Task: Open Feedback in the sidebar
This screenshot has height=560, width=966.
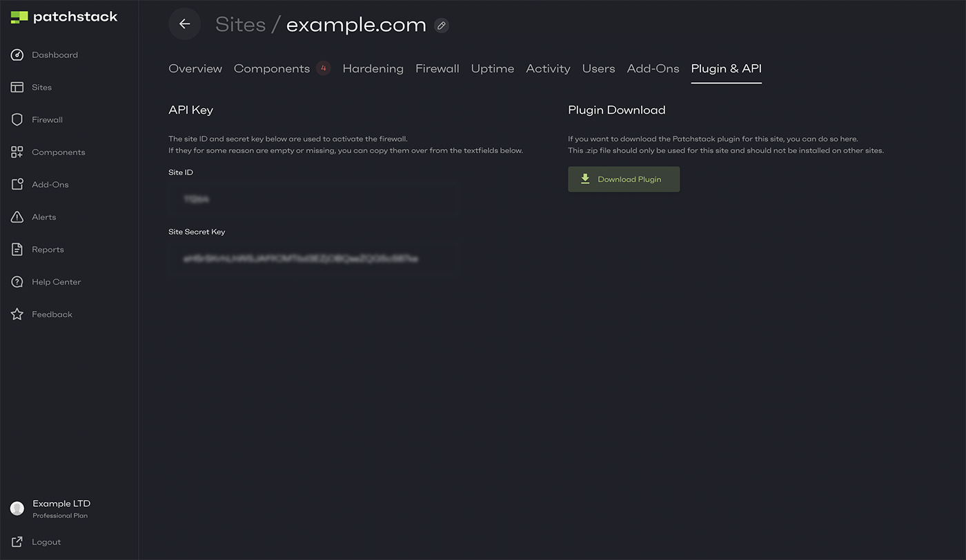Action: pyautogui.click(x=52, y=314)
